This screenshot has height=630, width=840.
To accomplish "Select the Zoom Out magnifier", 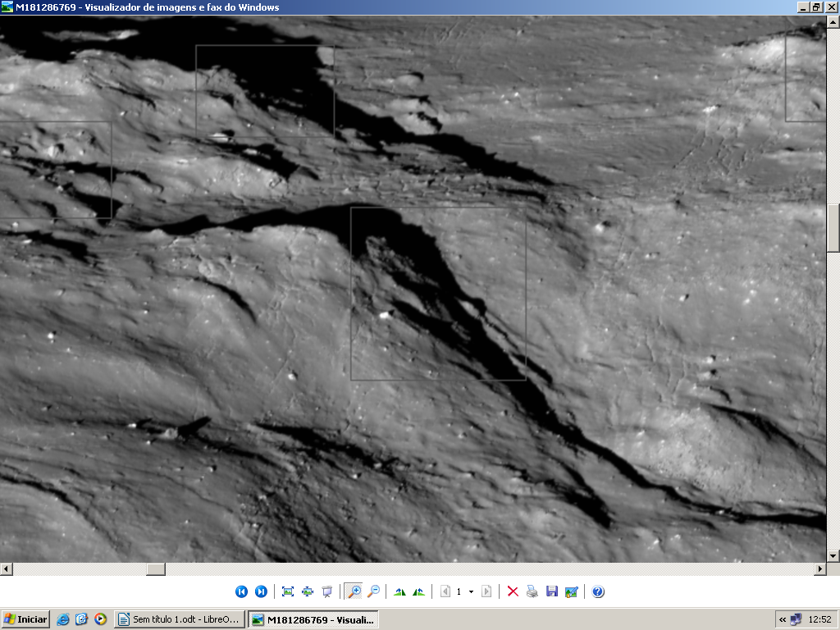I will (x=373, y=591).
